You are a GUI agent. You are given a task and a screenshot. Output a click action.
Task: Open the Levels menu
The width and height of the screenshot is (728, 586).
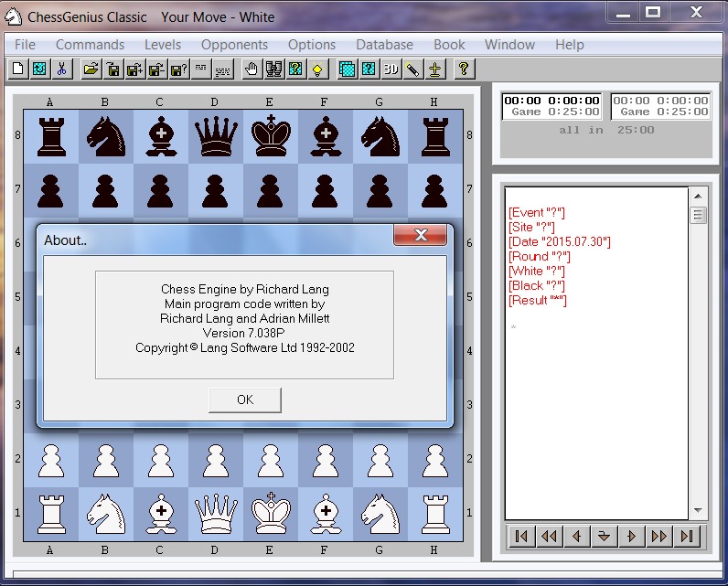tap(163, 45)
